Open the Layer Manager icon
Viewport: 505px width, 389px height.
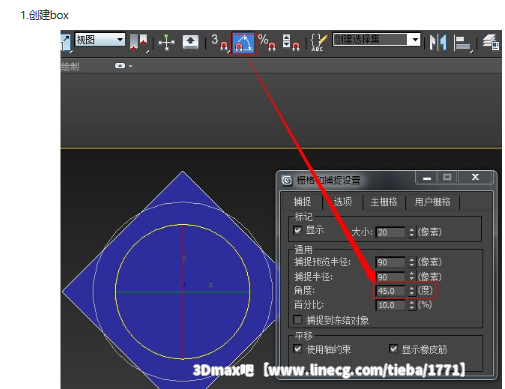coord(491,43)
